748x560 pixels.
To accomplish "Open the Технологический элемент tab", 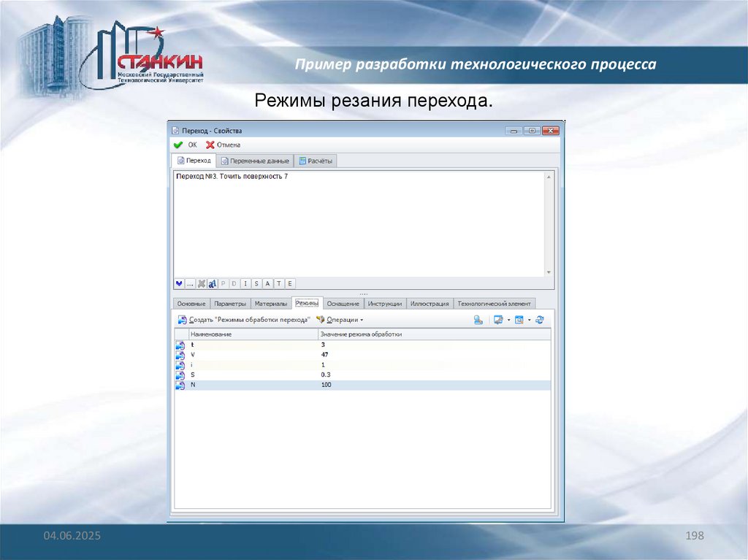I will pos(495,304).
